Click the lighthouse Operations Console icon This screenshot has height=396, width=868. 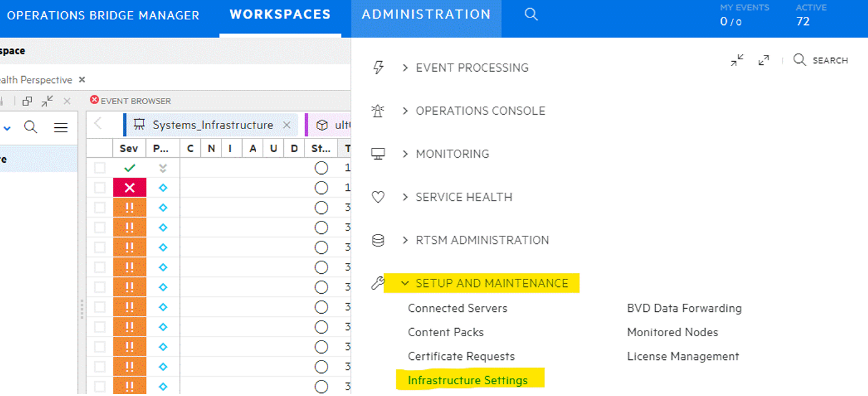pos(378,111)
